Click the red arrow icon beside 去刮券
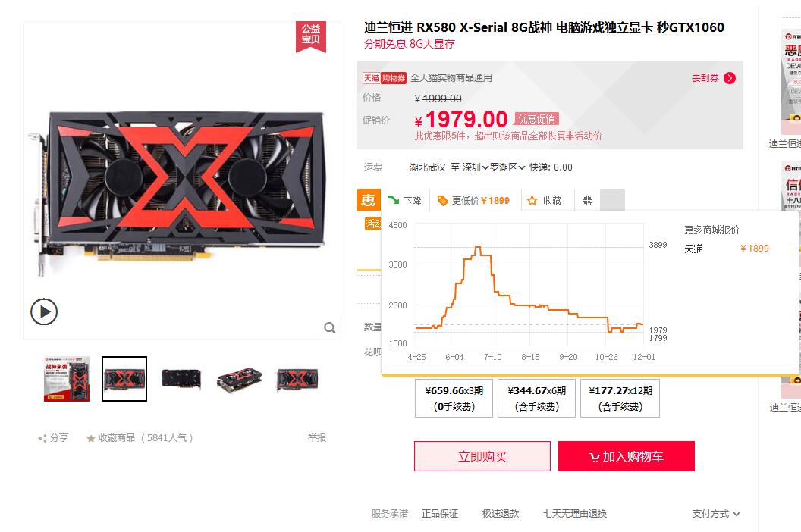The image size is (801, 532). click(x=730, y=78)
